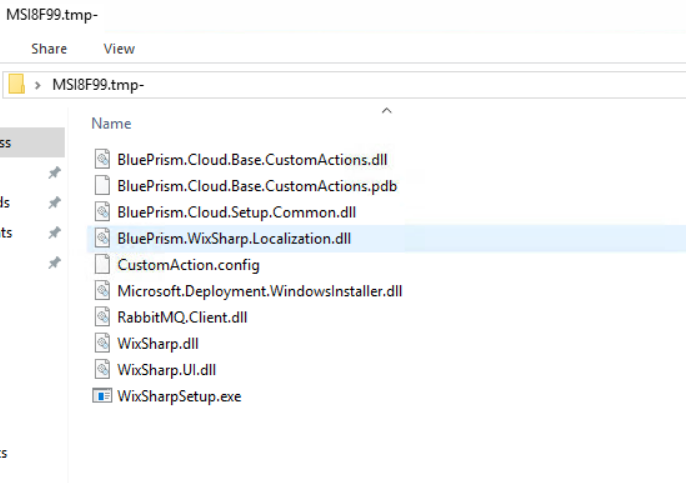Select RabbitMQ.Client.dll file name
686x484 pixels.
[x=182, y=317]
